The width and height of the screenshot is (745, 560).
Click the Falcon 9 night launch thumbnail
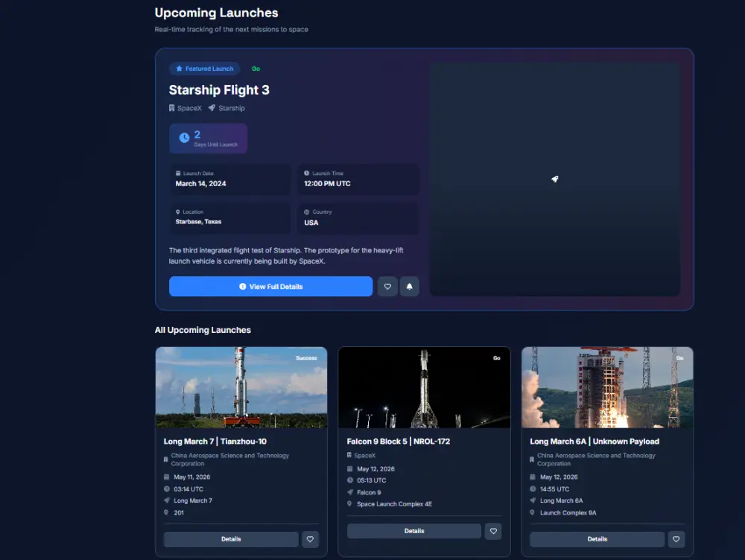pyautogui.click(x=425, y=387)
